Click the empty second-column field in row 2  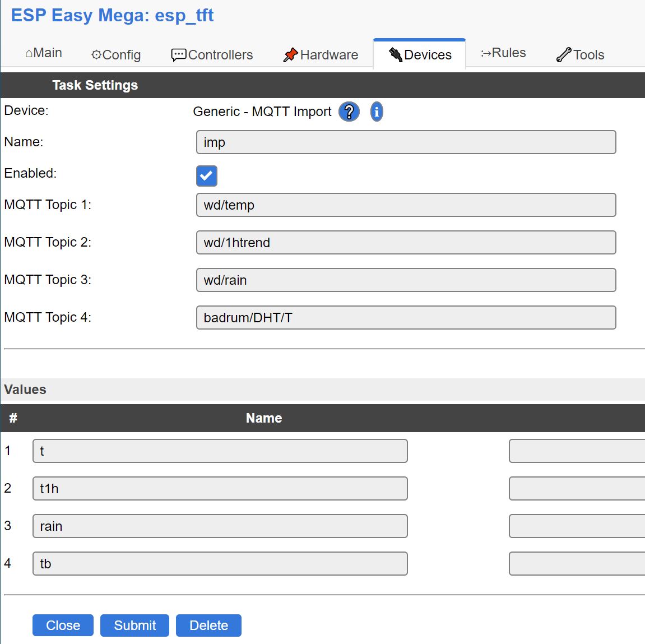(577, 488)
